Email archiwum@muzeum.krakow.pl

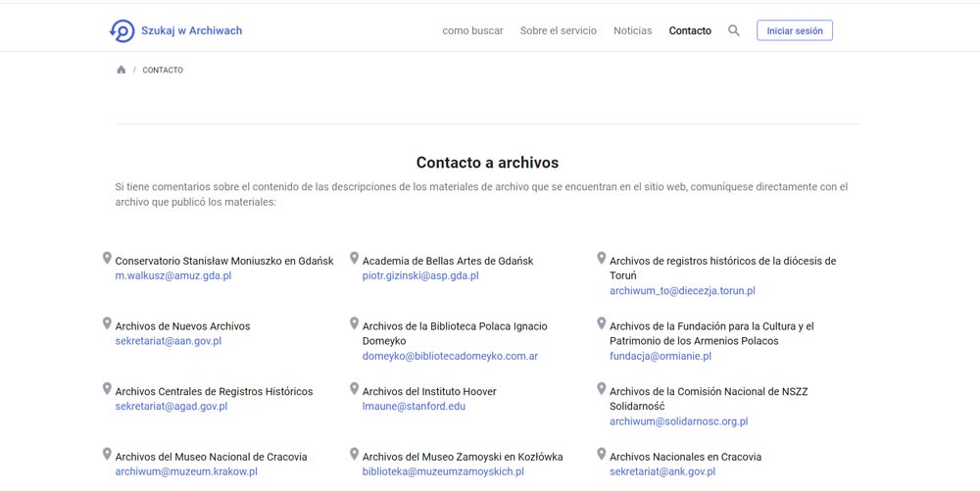[x=186, y=471]
